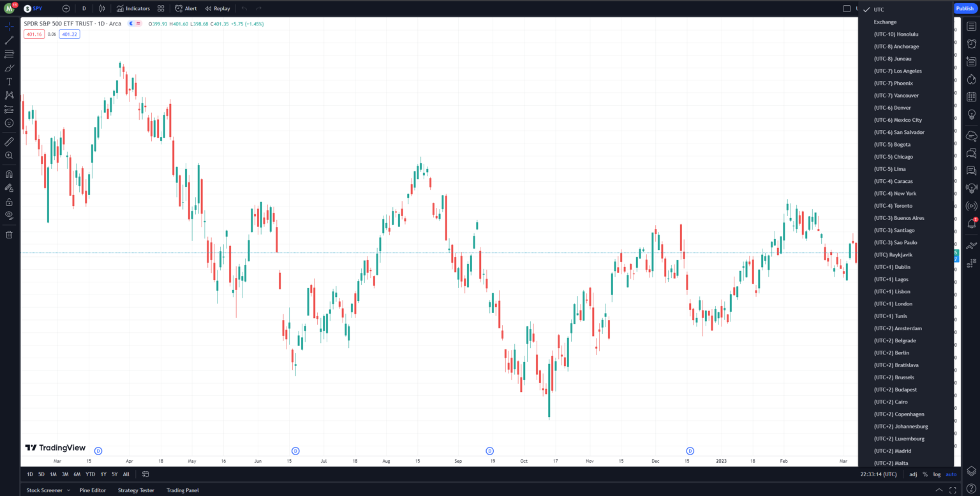Viewport: 980px width, 496px height.
Task: Select the trend line drawing tool
Action: 9,40
